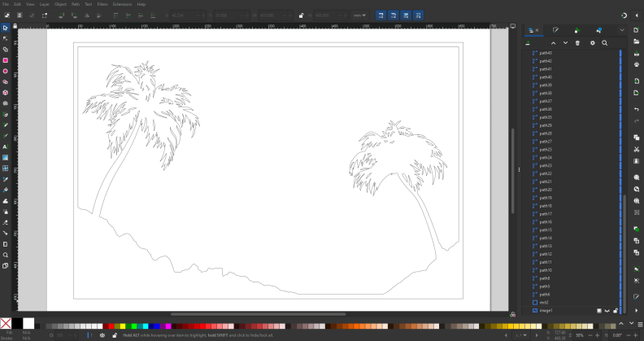Click Paste clipboard icon
The height and width of the screenshot is (341, 644).
click(x=636, y=161)
